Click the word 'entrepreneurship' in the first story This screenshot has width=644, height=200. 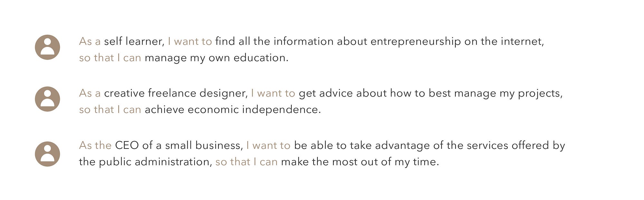pyautogui.click(x=416, y=42)
